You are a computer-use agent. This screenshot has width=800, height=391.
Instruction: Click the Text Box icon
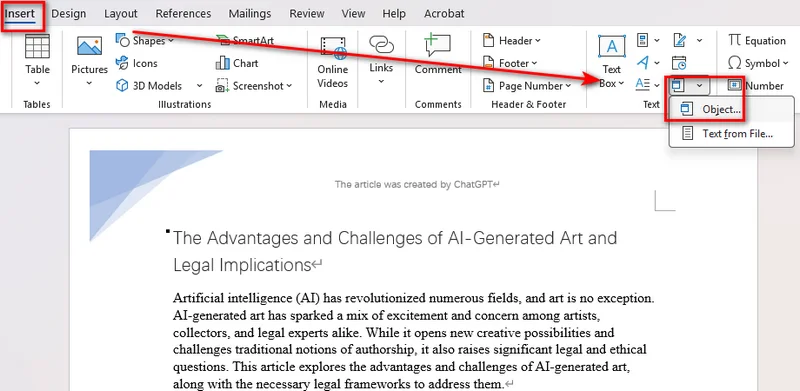tap(612, 46)
